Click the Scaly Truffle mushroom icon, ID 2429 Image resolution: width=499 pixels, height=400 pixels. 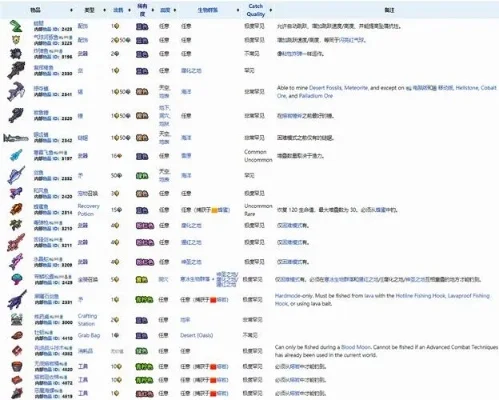point(16,279)
